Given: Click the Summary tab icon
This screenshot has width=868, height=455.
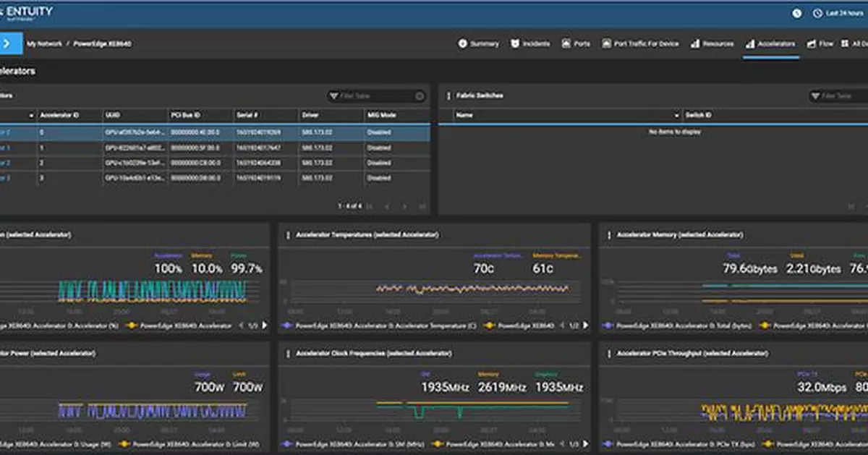Looking at the screenshot, I should [462, 44].
